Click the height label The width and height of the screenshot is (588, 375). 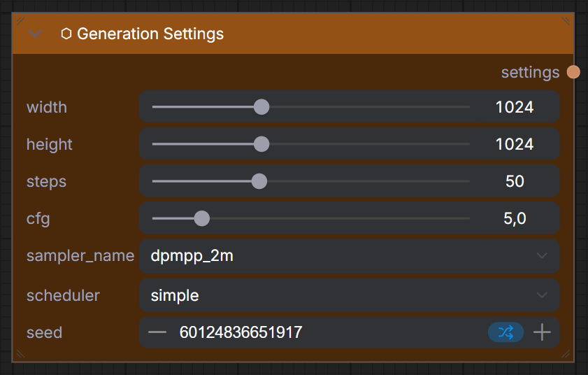[x=50, y=145]
